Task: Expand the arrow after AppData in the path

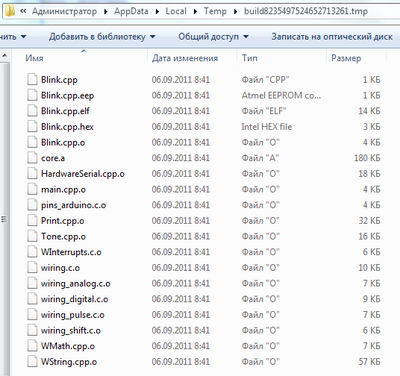Action: click(157, 11)
